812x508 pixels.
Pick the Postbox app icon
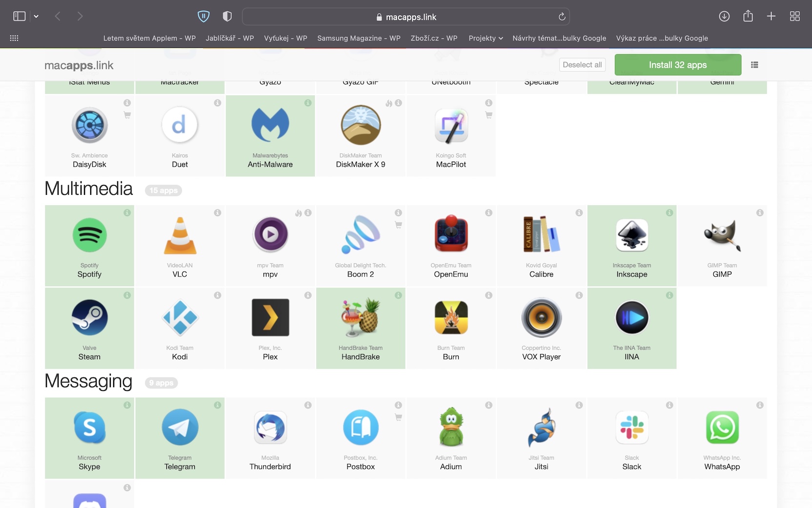(361, 427)
